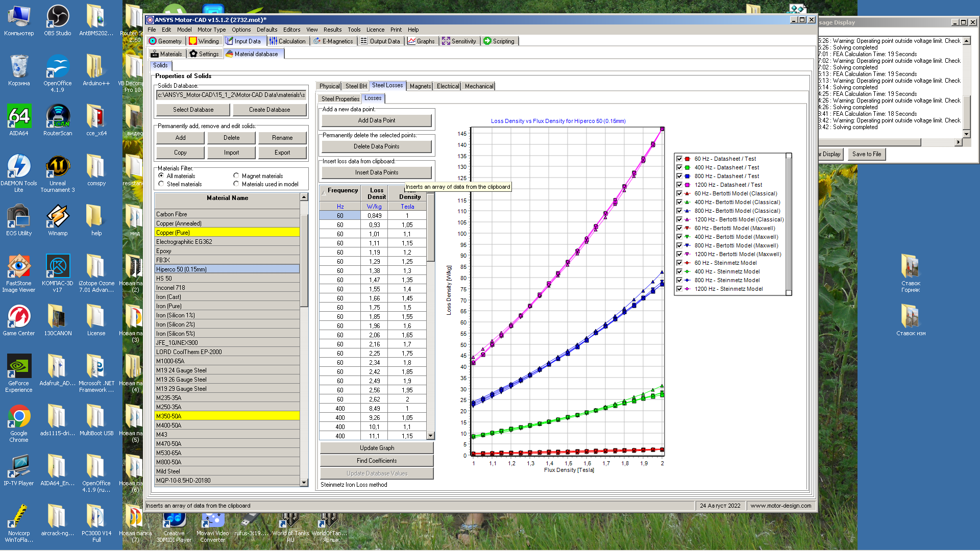This screenshot has height=551, width=980.
Task: Select the Steel materials radio button
Action: (161, 184)
